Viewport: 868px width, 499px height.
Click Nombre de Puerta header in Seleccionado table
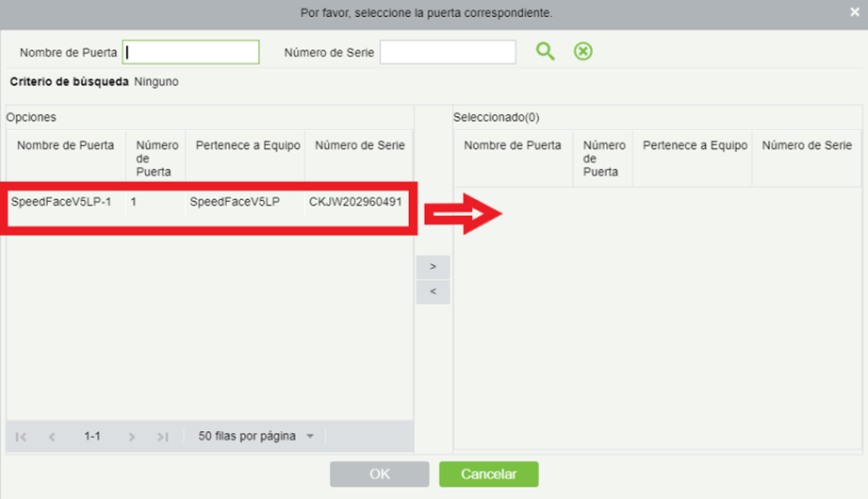click(513, 145)
